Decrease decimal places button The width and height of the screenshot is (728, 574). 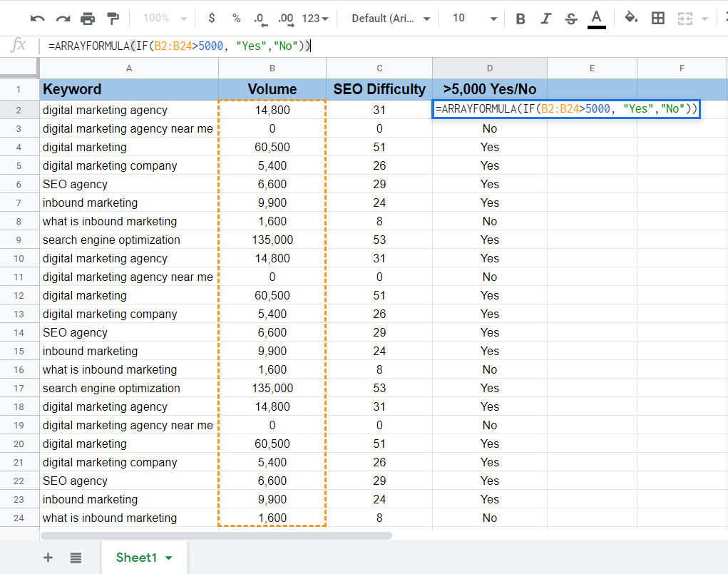pos(260,19)
